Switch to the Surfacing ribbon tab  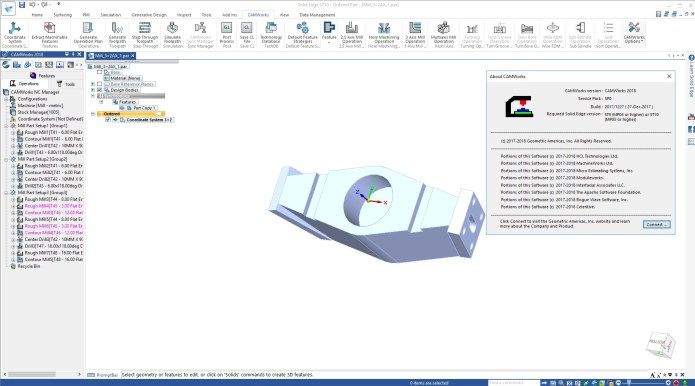point(62,15)
